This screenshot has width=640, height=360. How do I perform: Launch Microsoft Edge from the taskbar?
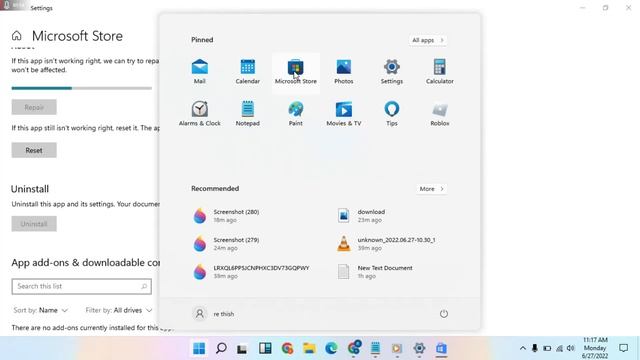331,348
